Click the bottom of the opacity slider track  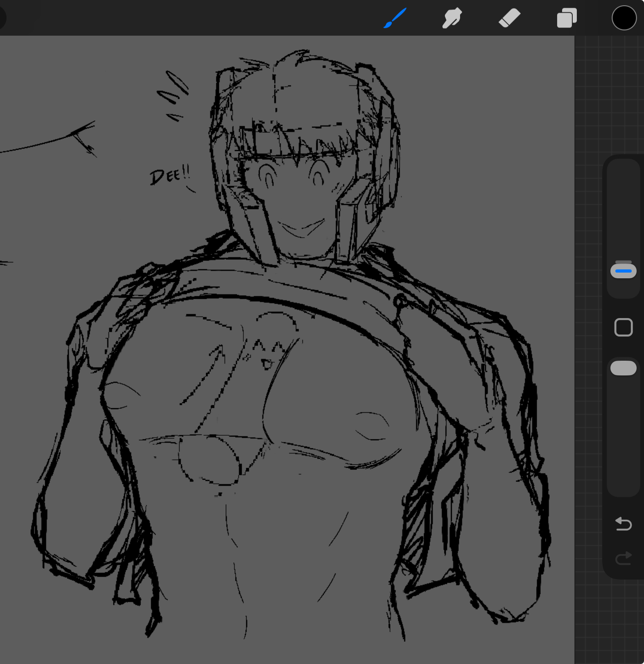(x=623, y=484)
